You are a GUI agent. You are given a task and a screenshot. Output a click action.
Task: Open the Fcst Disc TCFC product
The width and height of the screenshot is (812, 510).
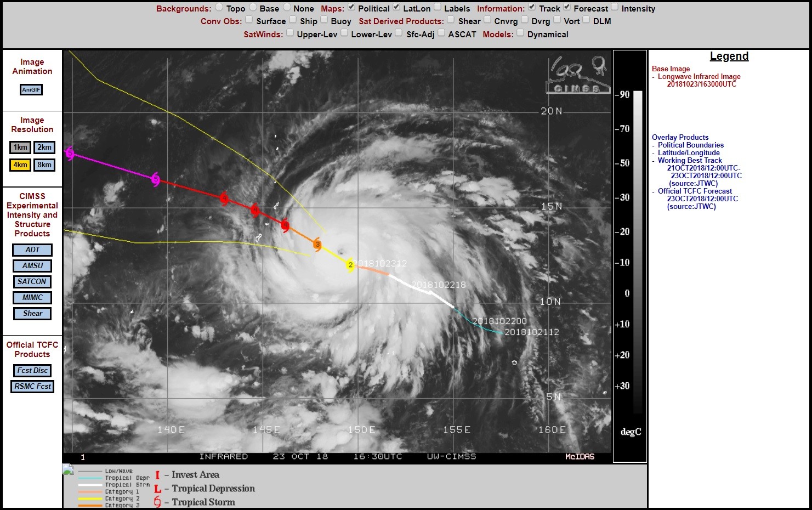point(32,371)
